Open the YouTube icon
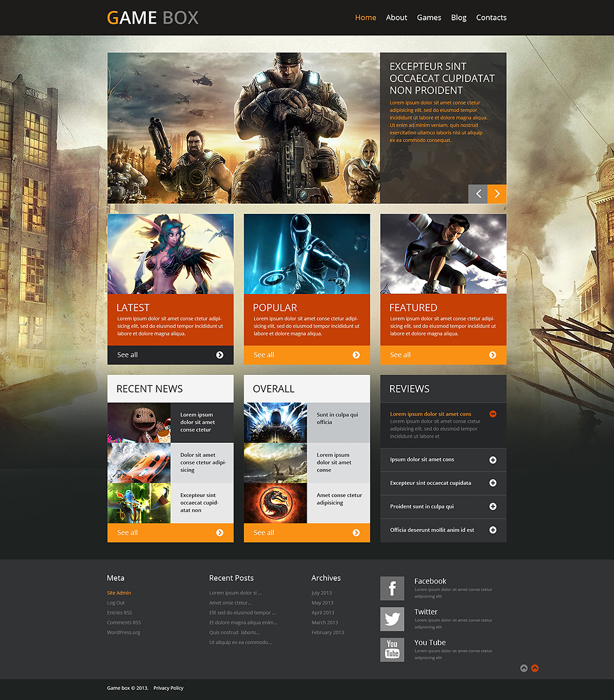 tap(392, 650)
